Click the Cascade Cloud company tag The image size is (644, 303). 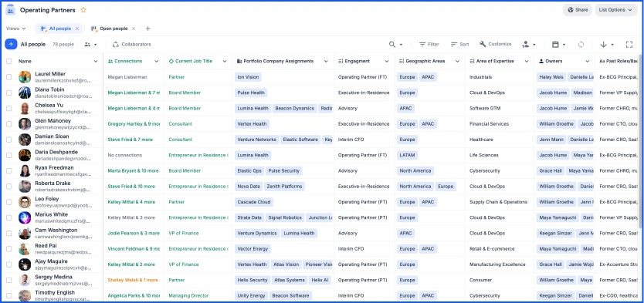click(x=254, y=202)
